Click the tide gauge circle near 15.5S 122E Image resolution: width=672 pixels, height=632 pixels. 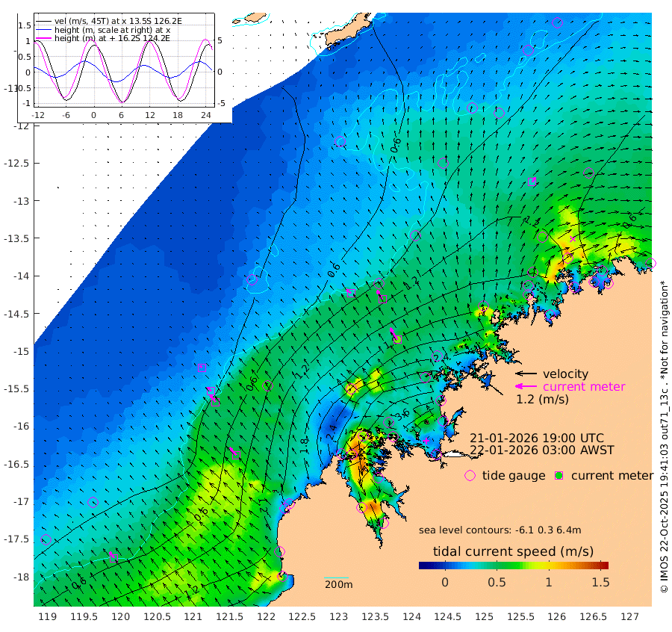pyautogui.click(x=267, y=386)
